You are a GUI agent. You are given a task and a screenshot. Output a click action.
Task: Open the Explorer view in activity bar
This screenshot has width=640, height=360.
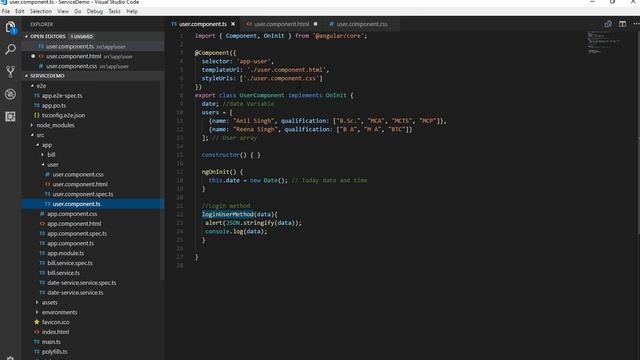[x=10, y=28]
